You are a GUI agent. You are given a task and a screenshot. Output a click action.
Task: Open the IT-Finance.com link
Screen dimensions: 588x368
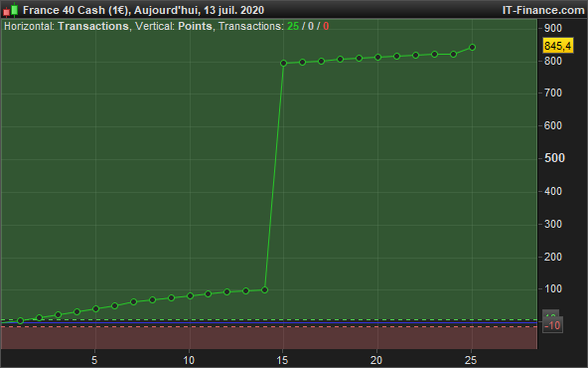coord(543,10)
